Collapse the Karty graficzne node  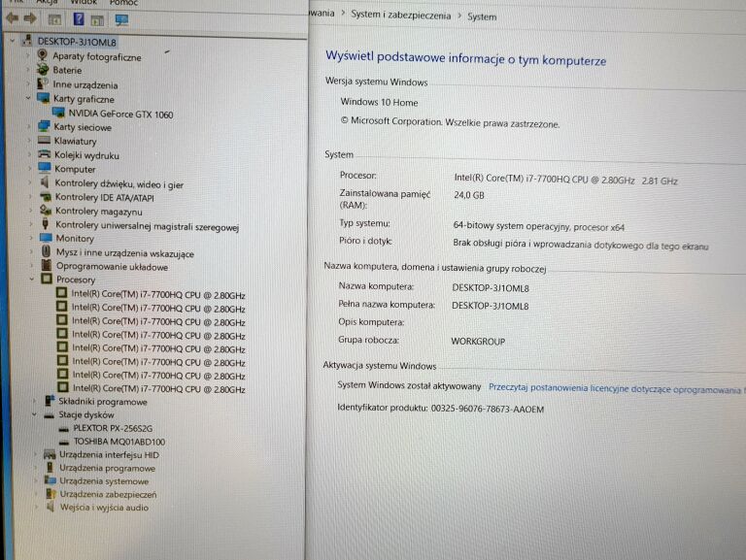coord(28,98)
